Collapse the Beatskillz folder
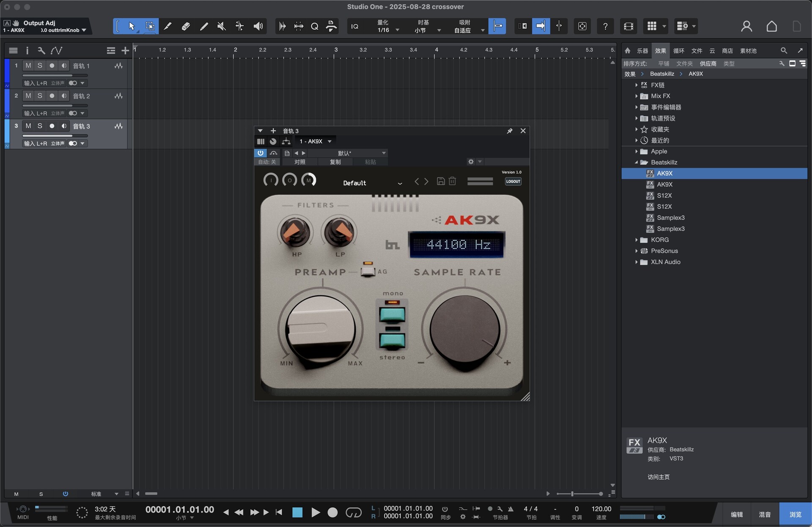812x527 pixels. 636,163
